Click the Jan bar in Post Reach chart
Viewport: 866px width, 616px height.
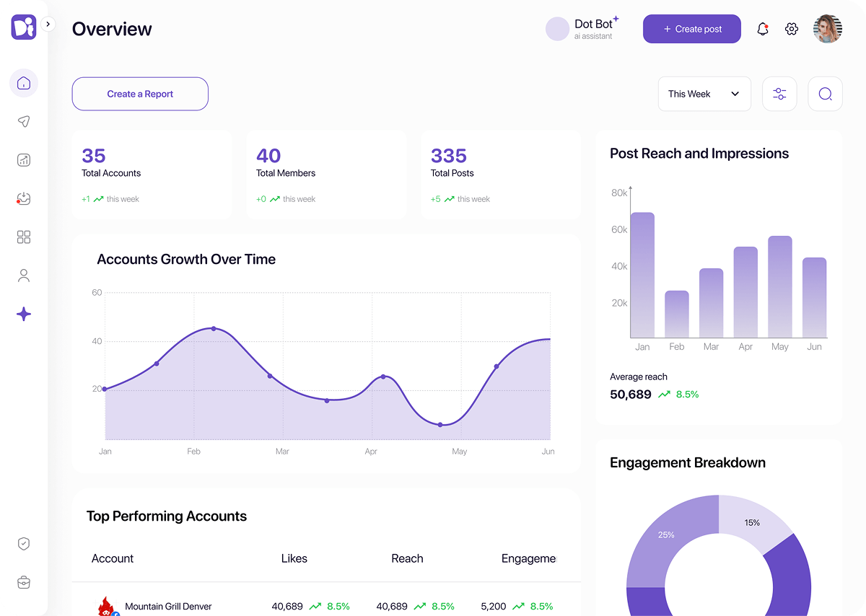[642, 275]
